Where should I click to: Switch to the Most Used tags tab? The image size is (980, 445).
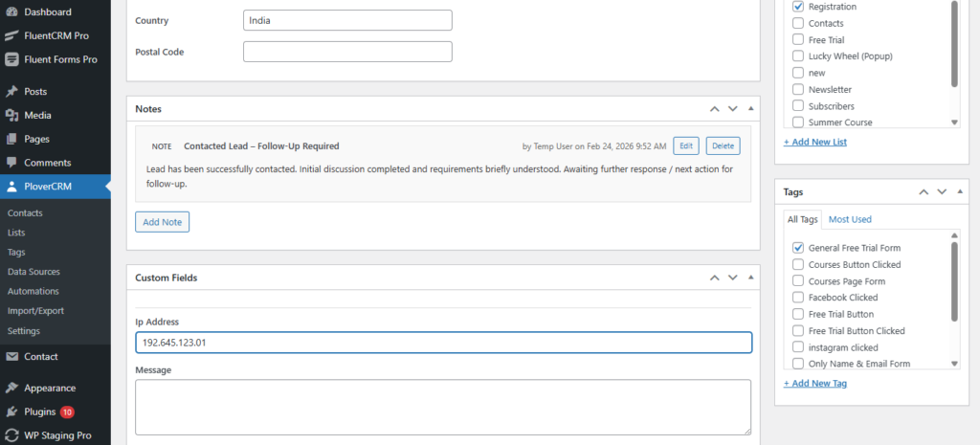850,219
